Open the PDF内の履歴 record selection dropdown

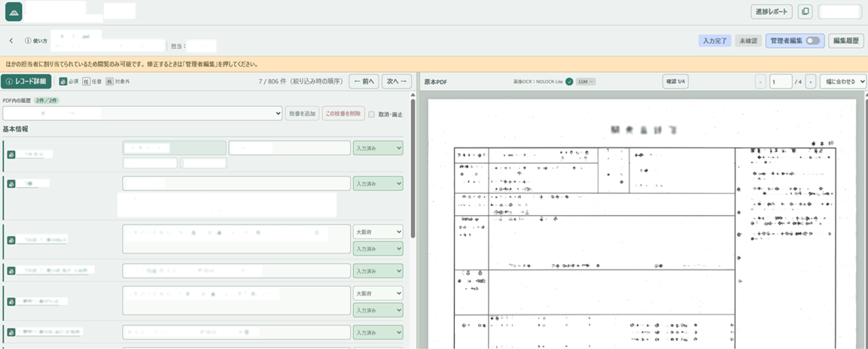142,114
